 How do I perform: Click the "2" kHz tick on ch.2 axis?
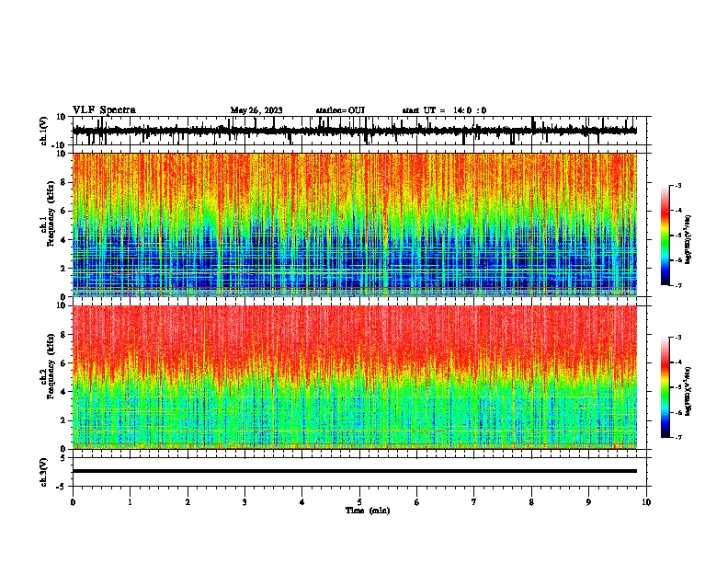coord(64,420)
